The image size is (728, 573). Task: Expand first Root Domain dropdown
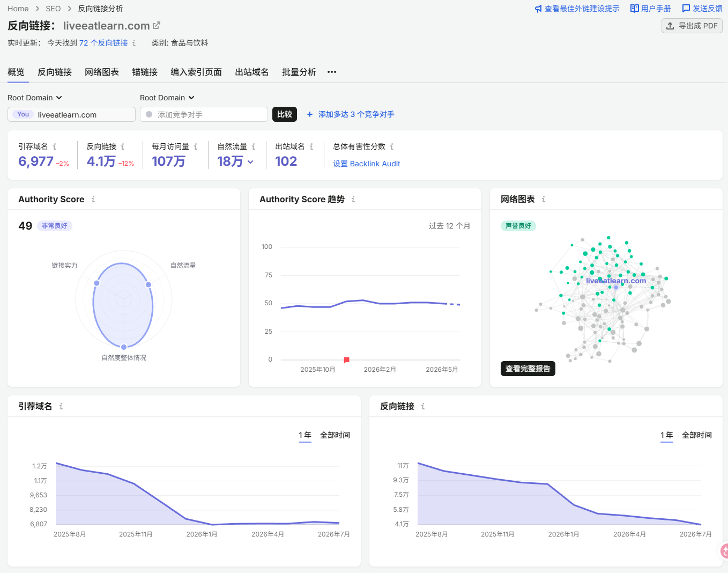[35, 98]
